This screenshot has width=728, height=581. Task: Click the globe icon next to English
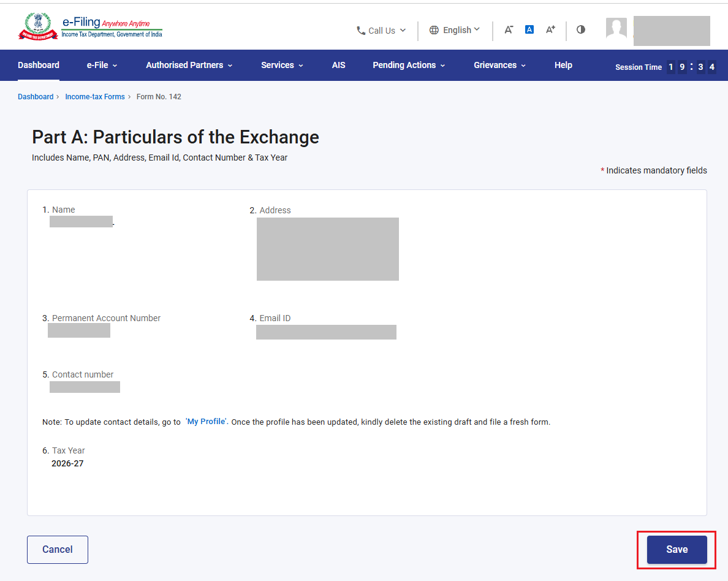tap(434, 30)
